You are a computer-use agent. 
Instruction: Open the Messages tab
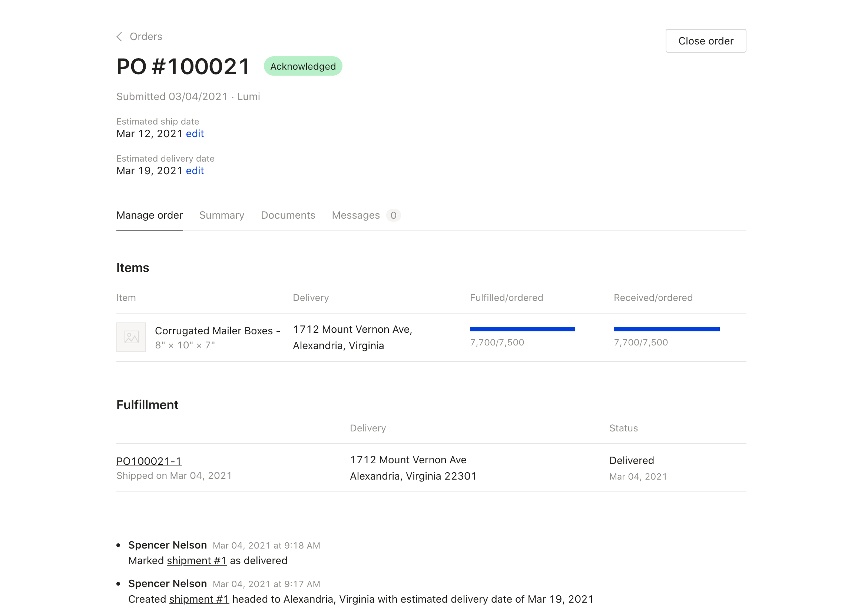[355, 215]
